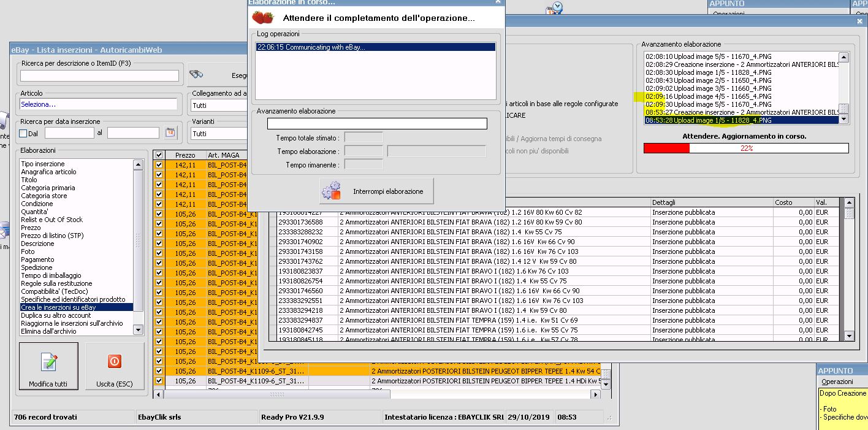Select Titolo in Elaborazioni list
This screenshot has height=430, width=868.
29,180
